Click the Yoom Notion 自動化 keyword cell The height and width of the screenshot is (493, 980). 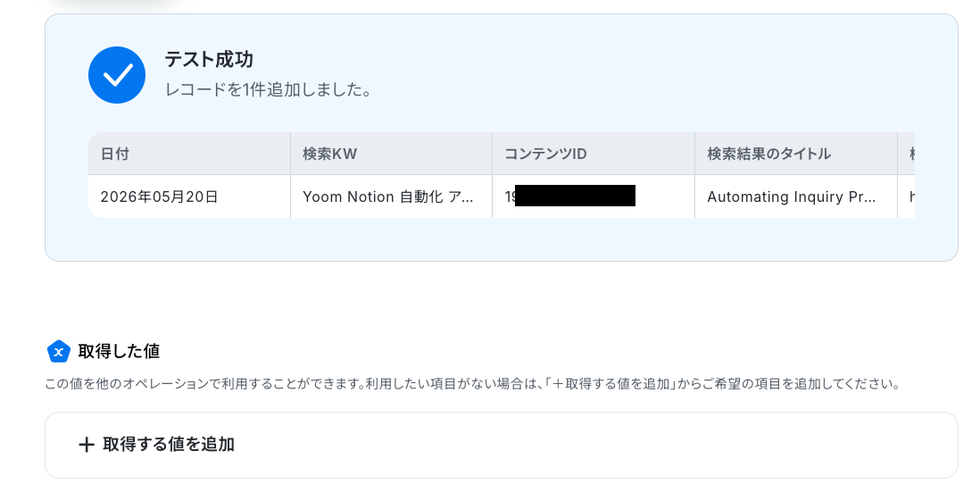click(x=391, y=196)
